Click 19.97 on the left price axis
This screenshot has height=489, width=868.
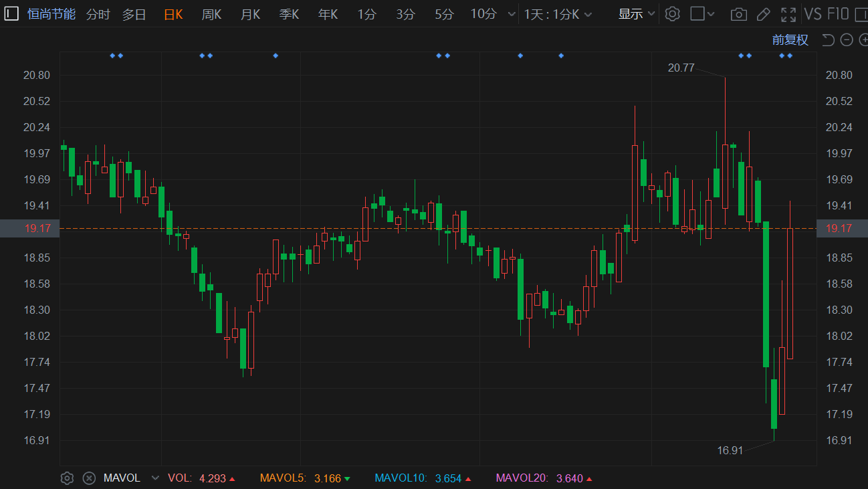point(37,153)
